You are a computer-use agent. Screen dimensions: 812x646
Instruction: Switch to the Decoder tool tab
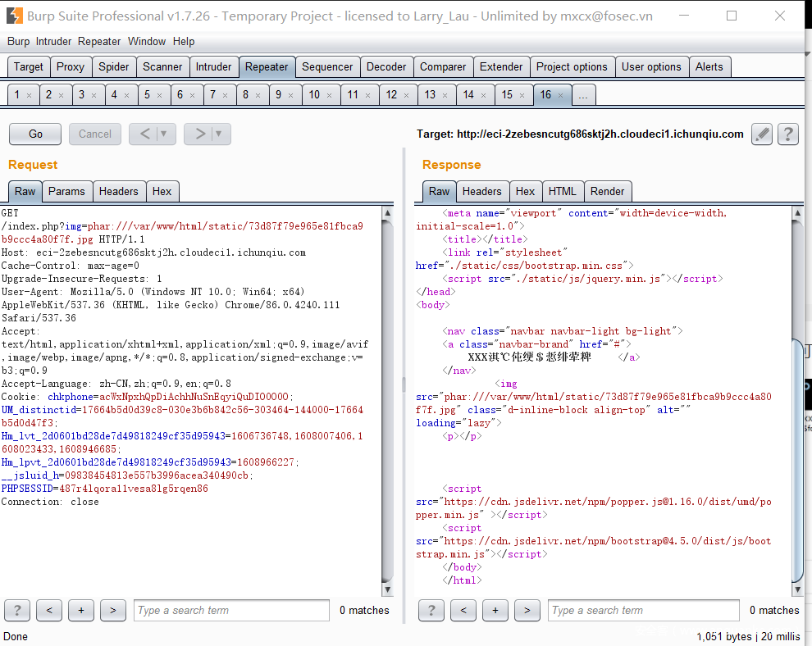385,67
